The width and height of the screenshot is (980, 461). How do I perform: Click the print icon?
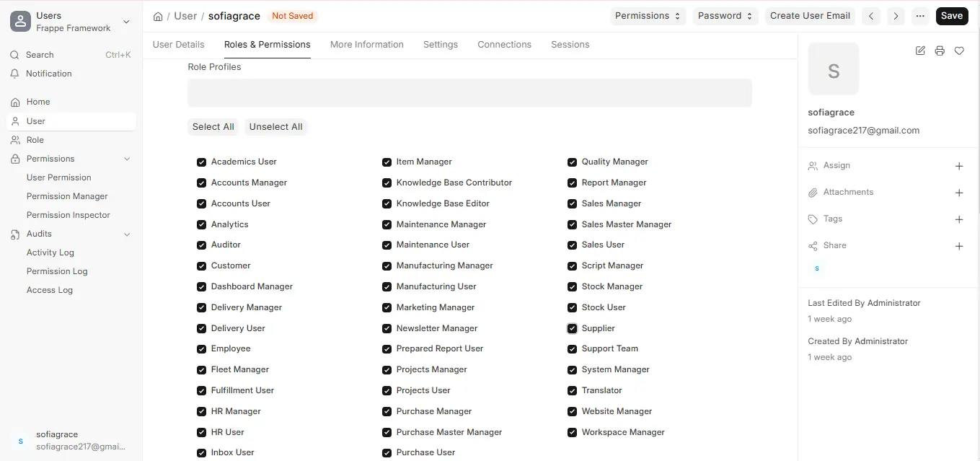pyautogui.click(x=940, y=51)
